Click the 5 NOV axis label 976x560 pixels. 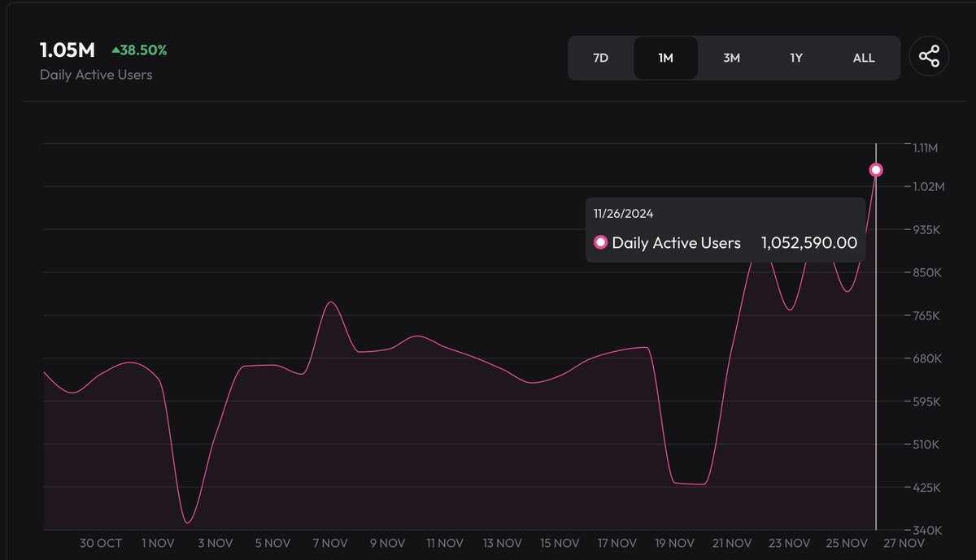click(272, 543)
